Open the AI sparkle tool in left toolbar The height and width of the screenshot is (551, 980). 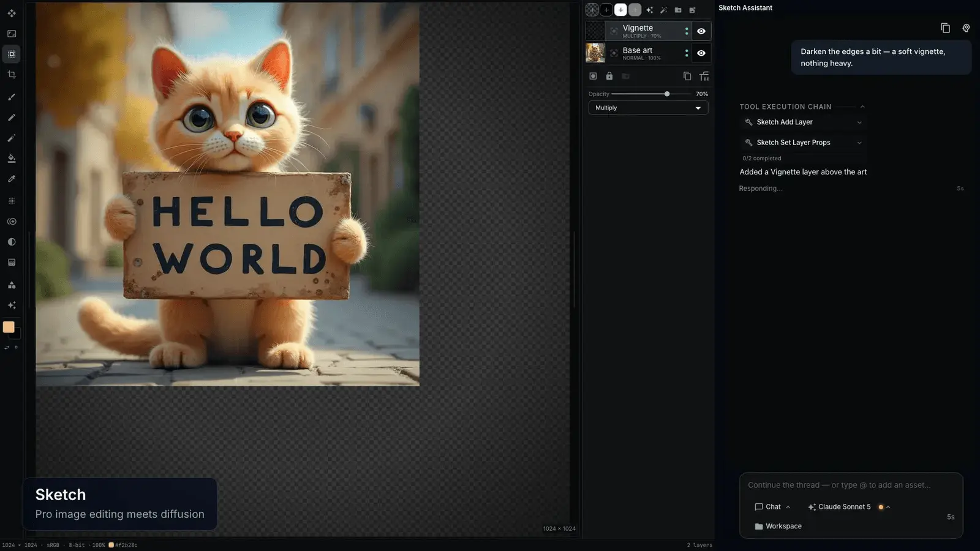point(12,305)
